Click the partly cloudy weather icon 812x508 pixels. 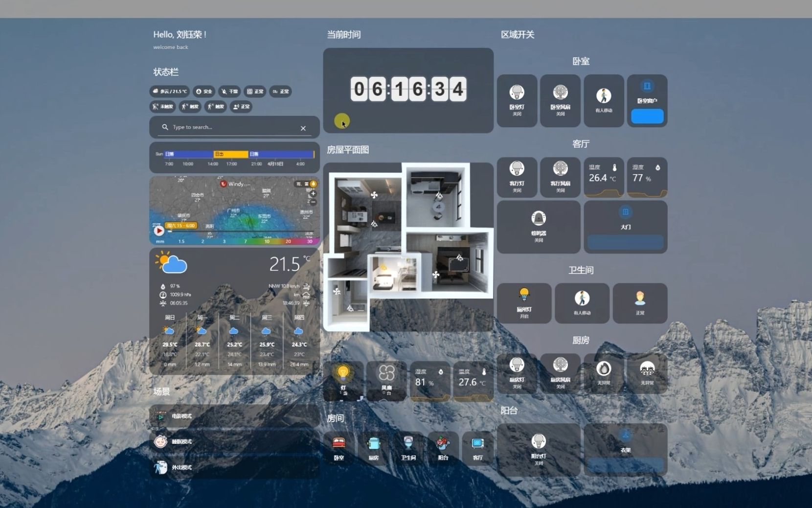point(171,262)
